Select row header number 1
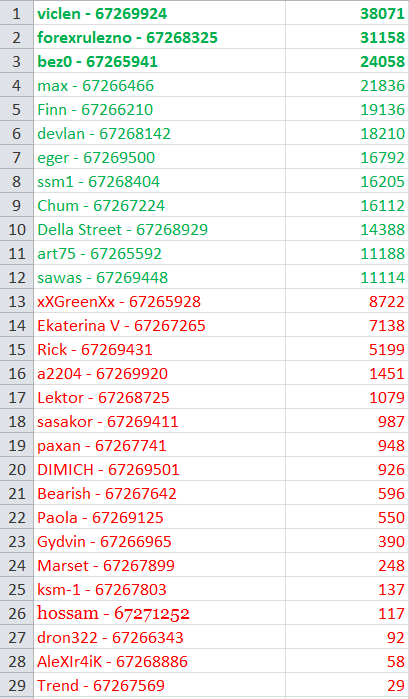 [x=17, y=13]
